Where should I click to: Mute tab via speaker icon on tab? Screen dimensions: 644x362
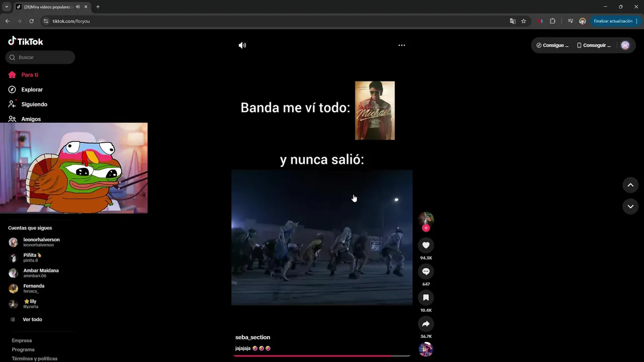click(x=77, y=7)
